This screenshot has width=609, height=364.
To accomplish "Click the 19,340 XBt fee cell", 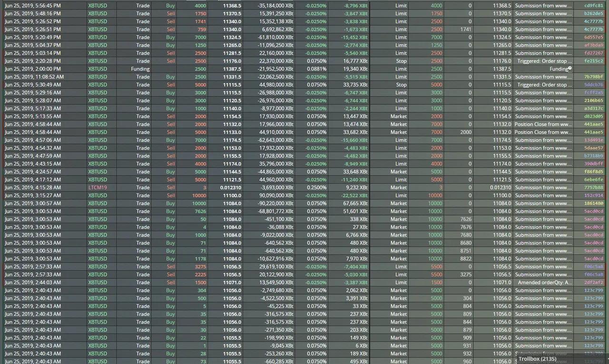I will pyautogui.click(x=355, y=69).
